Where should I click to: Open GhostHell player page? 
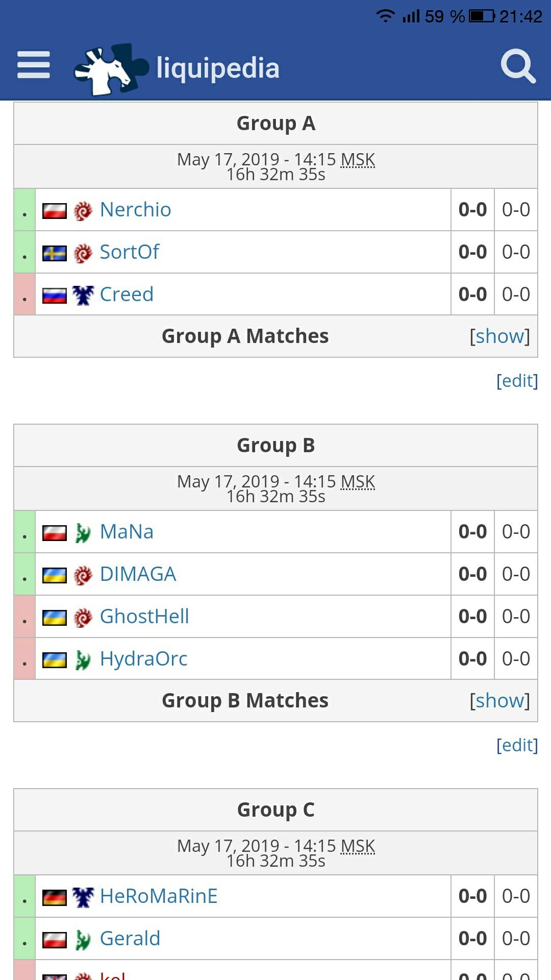coord(144,617)
